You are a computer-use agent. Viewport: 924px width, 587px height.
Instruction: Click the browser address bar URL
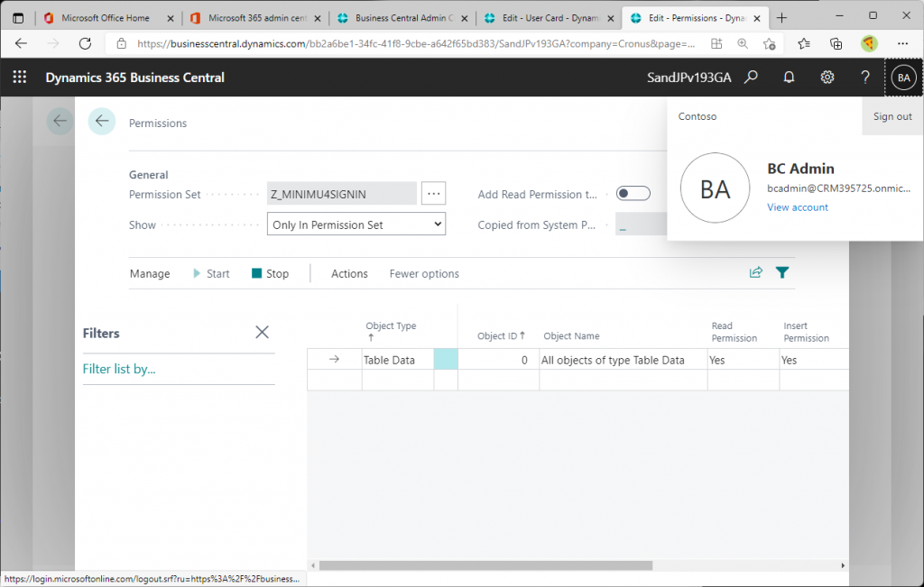point(415,43)
